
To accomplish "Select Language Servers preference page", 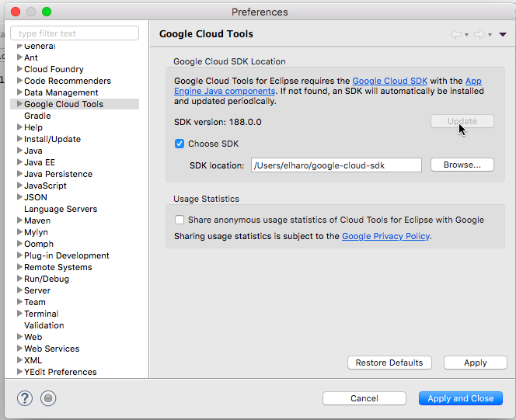I will pos(61,209).
